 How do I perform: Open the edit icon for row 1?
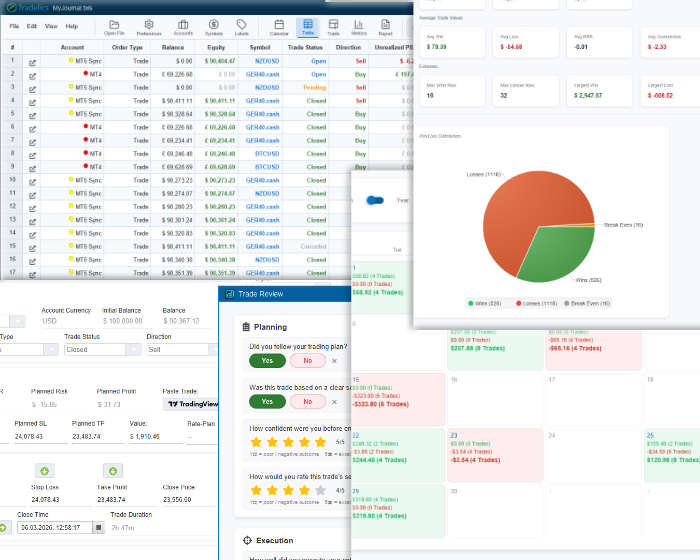coord(32,63)
